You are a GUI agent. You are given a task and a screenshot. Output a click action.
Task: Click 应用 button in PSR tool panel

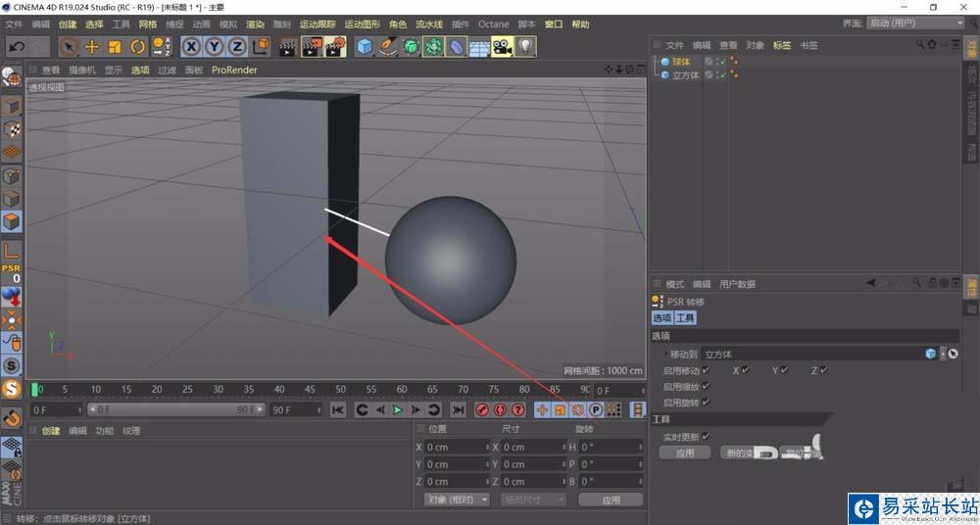[684, 453]
